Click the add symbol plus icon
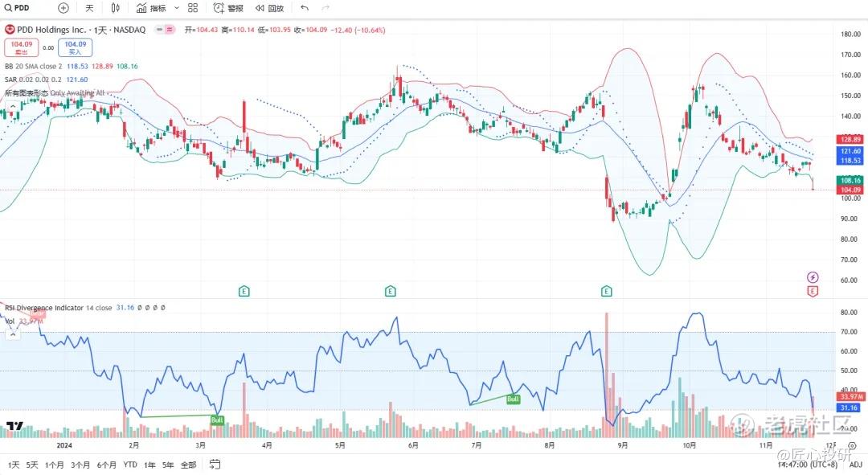The width and height of the screenshot is (868, 475). tap(63, 8)
